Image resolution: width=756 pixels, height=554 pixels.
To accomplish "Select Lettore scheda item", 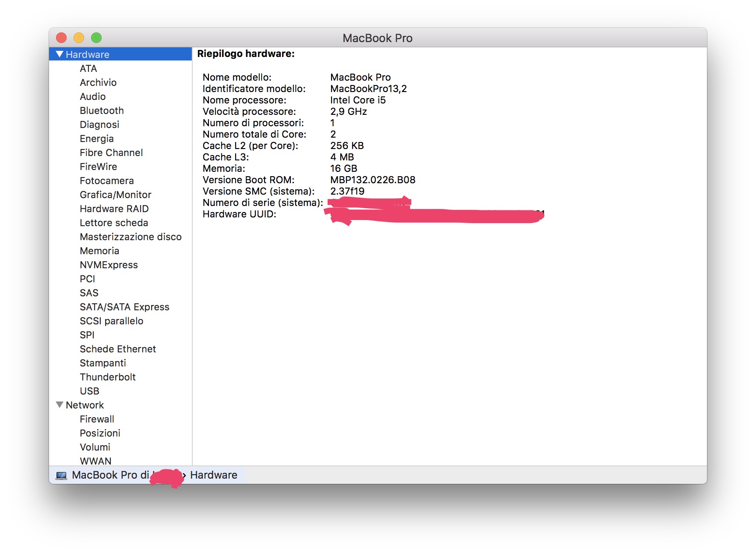I will 114,223.
